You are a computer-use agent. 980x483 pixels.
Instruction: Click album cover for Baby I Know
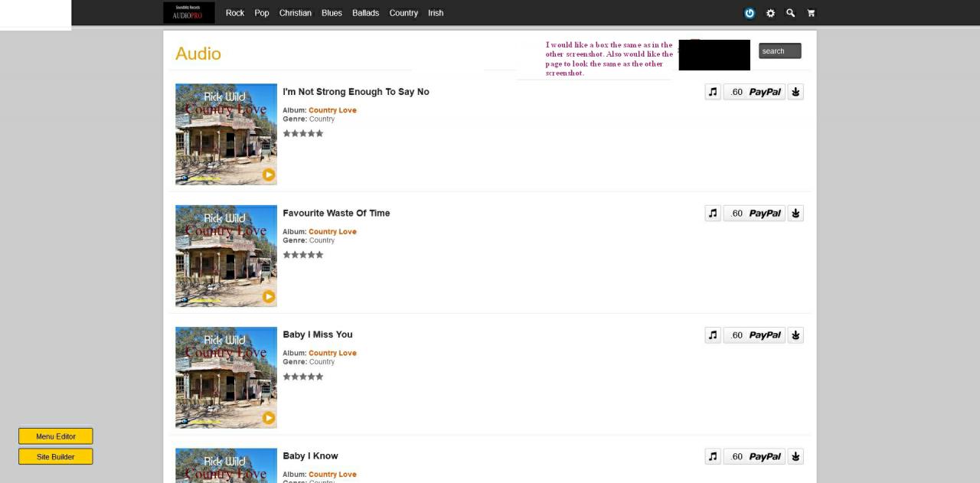[x=226, y=465]
